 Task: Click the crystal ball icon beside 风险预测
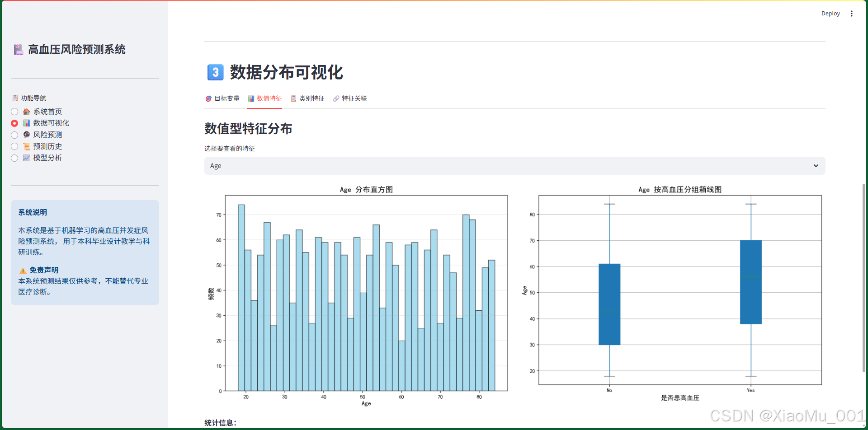(27, 135)
